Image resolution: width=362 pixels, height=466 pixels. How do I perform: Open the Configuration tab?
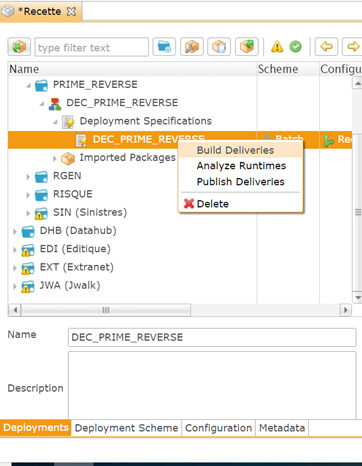coord(218,428)
